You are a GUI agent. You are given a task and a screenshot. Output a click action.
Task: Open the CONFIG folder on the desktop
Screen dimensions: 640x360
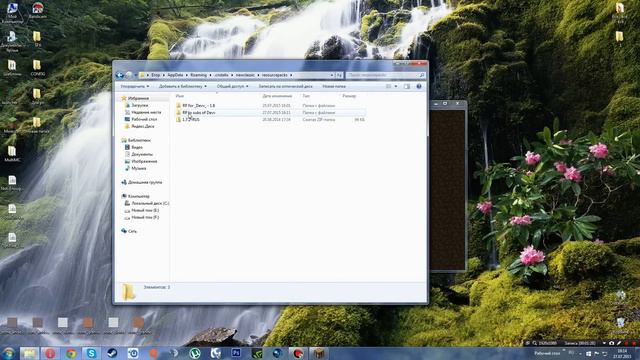[x=37, y=68]
